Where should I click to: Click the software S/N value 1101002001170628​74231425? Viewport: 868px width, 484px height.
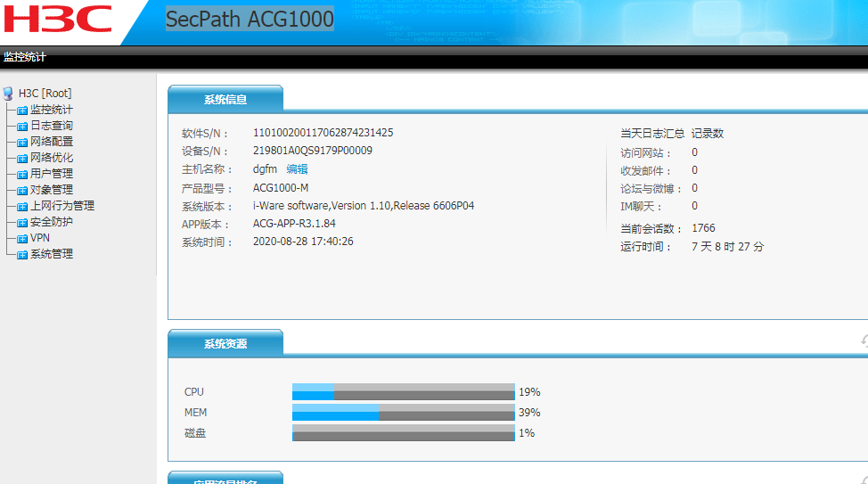[x=323, y=133]
